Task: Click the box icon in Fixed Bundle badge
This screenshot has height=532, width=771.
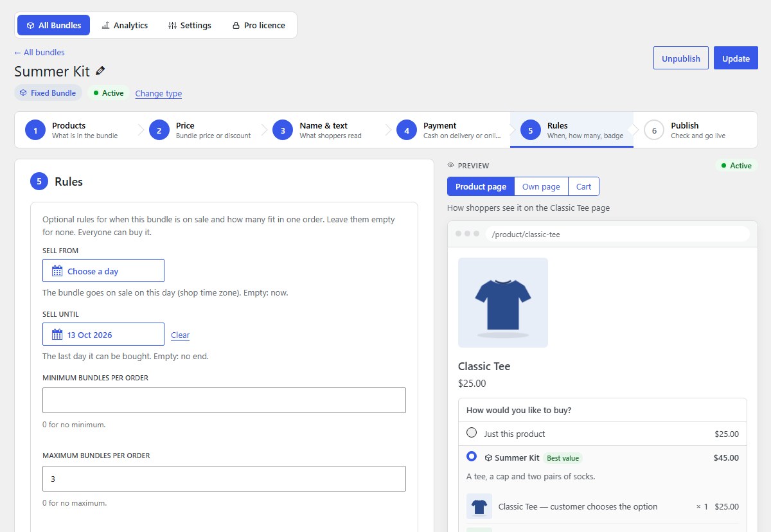Action: pyautogui.click(x=23, y=93)
